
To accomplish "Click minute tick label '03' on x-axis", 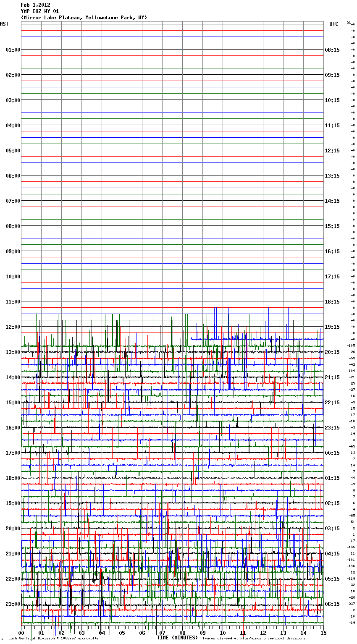I will (81, 633).
